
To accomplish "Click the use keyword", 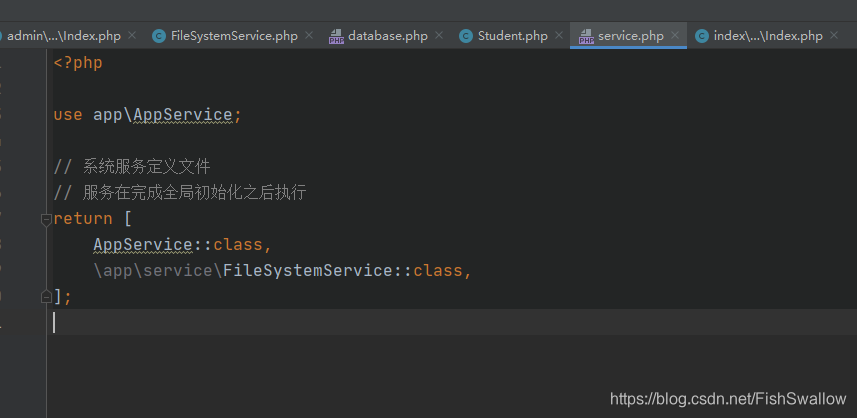I will pos(68,115).
